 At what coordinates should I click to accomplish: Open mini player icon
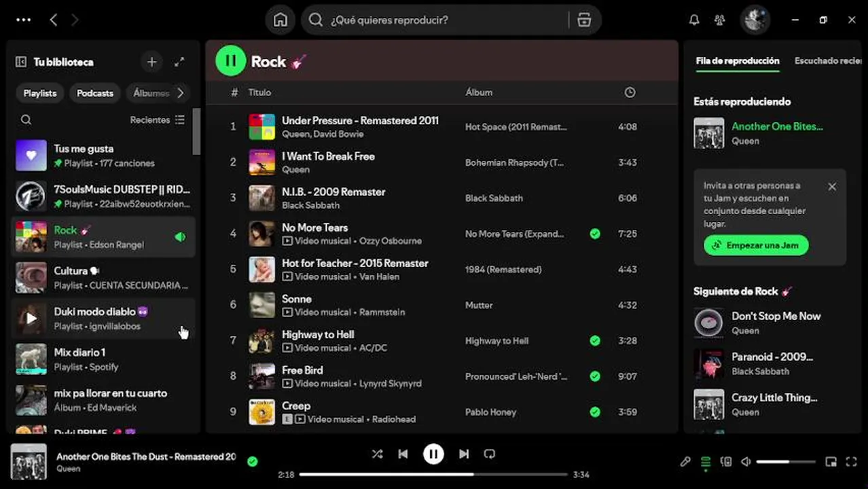831,462
